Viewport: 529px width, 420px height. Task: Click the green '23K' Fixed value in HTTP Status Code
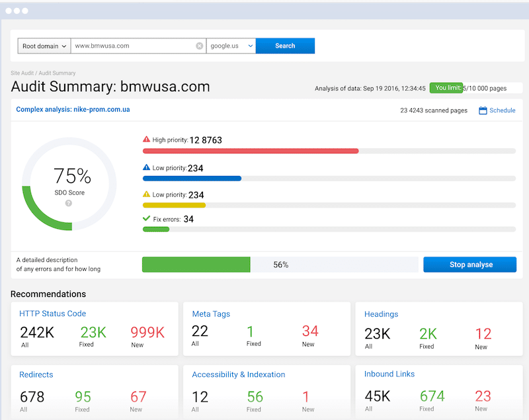pyautogui.click(x=93, y=333)
